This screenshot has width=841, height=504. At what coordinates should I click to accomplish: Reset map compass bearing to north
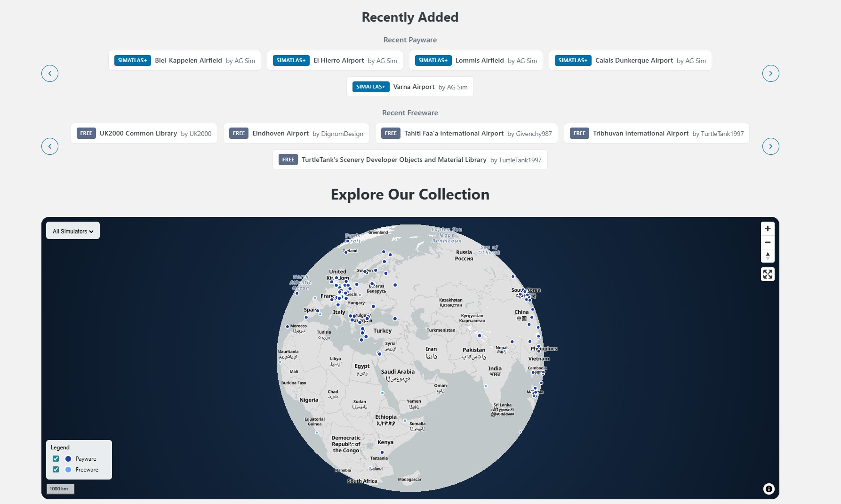[x=768, y=256]
